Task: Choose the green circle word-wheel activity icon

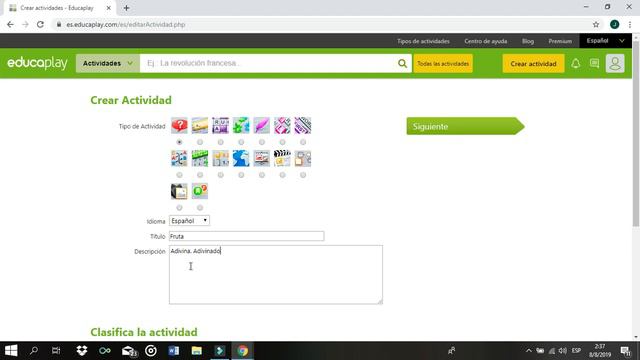Action: pyautogui.click(x=200, y=191)
